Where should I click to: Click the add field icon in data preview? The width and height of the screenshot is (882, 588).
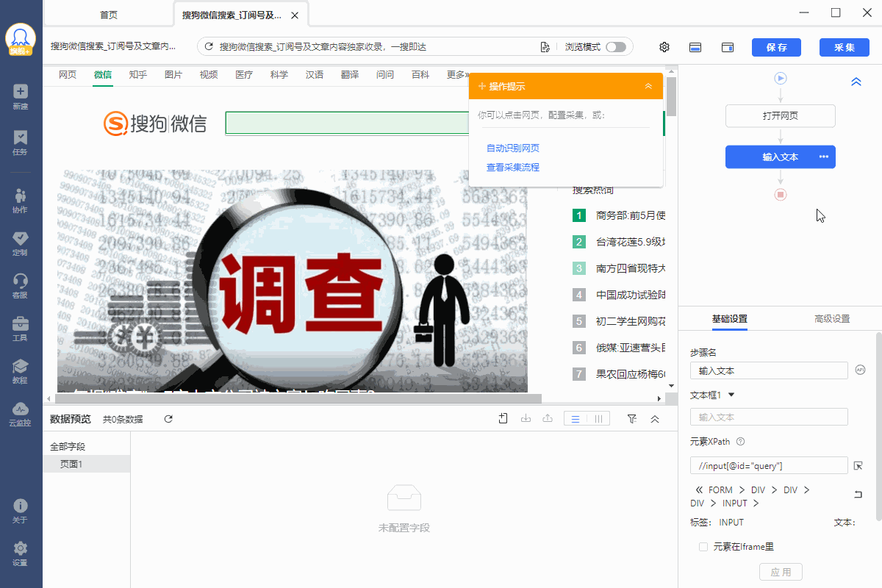pos(503,419)
